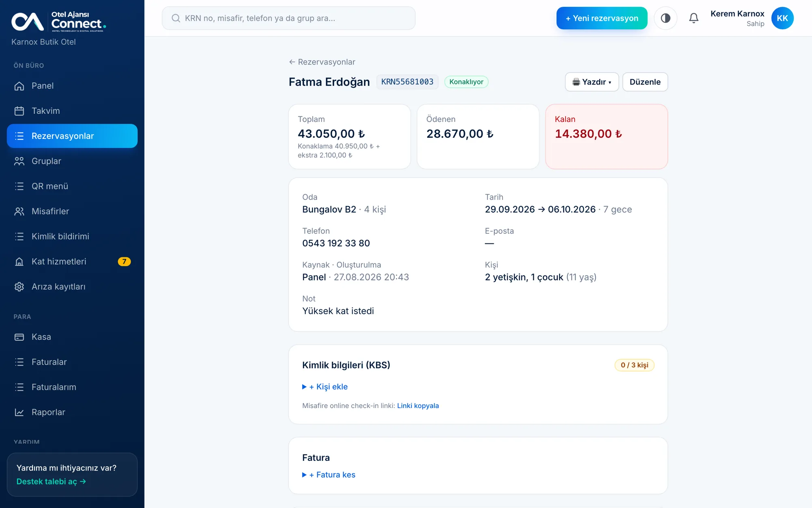Go back to Rezervasyonlar list

click(322, 62)
